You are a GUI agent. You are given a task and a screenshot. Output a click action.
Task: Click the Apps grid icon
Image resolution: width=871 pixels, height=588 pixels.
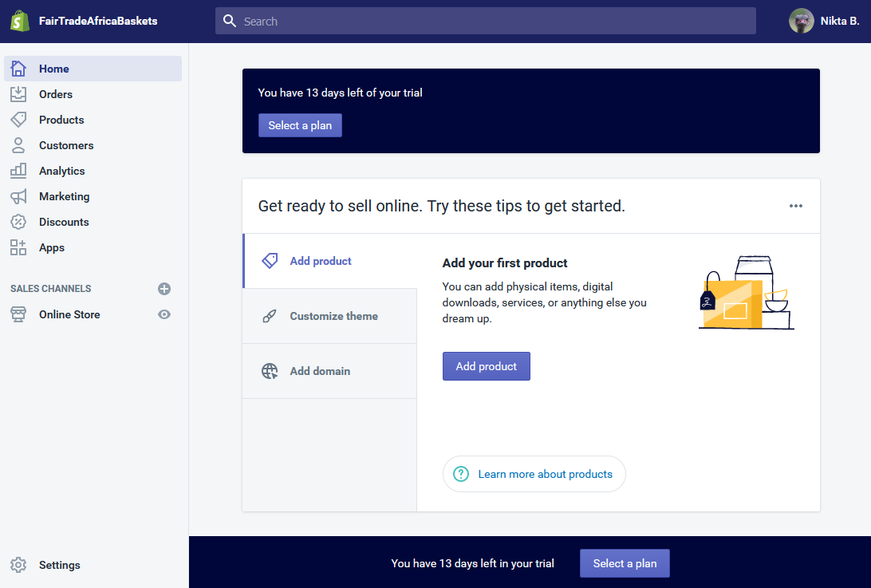tap(18, 247)
